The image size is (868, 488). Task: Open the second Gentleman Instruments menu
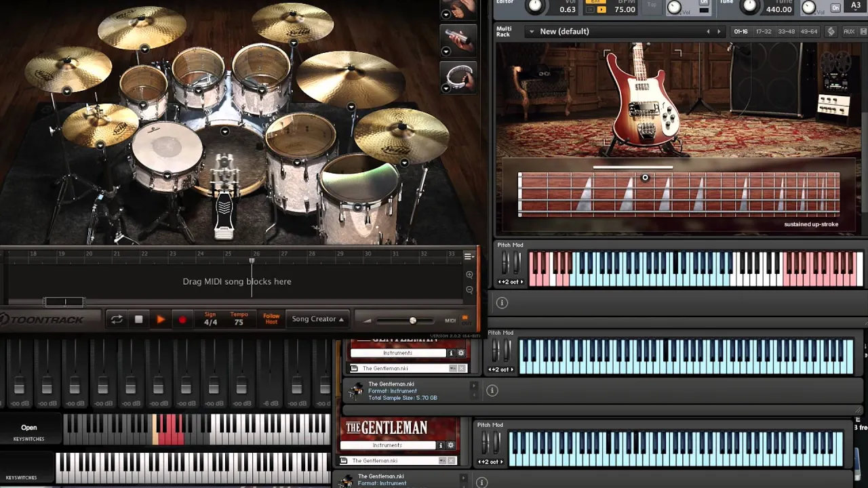pos(388,445)
